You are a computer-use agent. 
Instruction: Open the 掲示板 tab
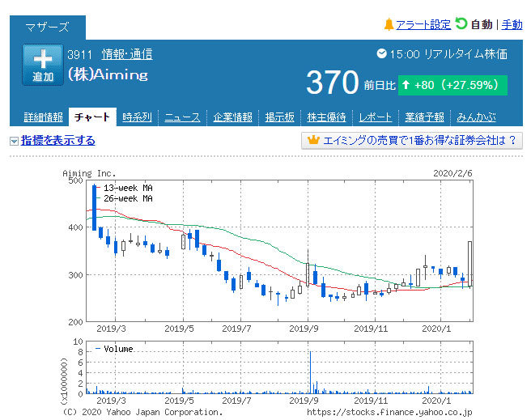pos(280,117)
